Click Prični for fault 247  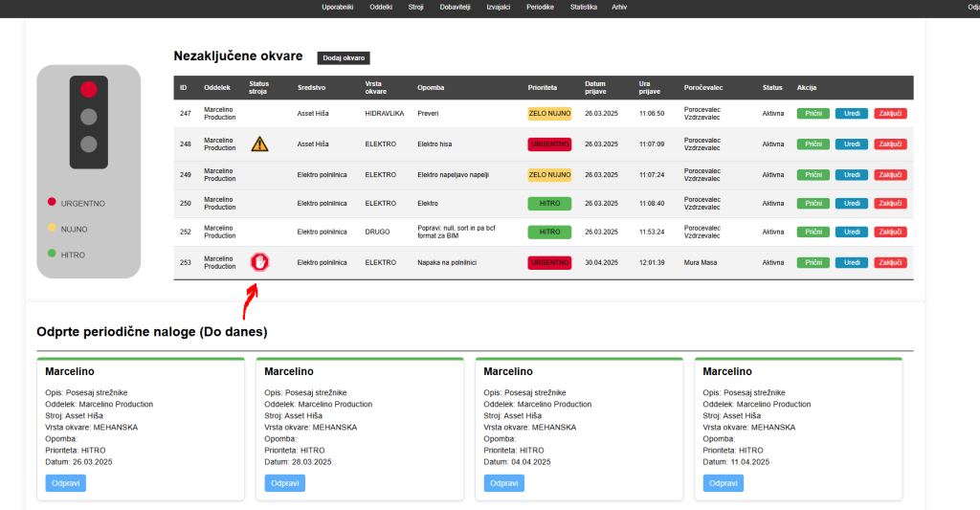tap(813, 114)
